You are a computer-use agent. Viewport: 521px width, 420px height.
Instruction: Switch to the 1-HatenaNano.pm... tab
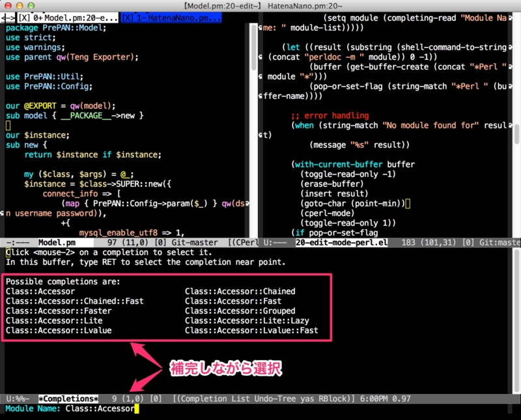tap(178, 18)
